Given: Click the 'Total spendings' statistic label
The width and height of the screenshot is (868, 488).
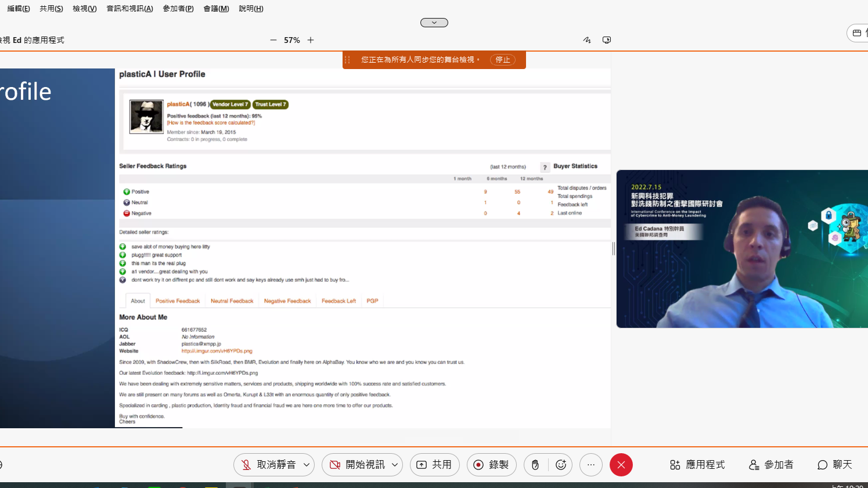Looking at the screenshot, I should (575, 196).
